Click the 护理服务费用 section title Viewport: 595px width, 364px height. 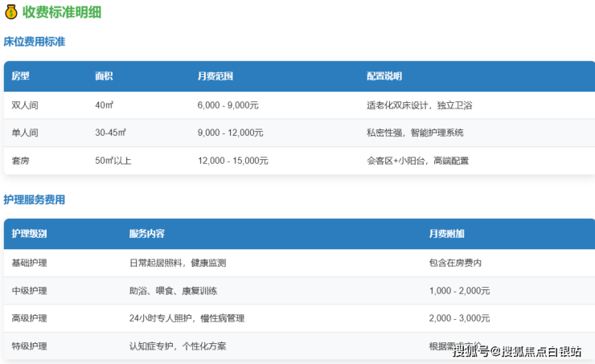click(x=34, y=199)
